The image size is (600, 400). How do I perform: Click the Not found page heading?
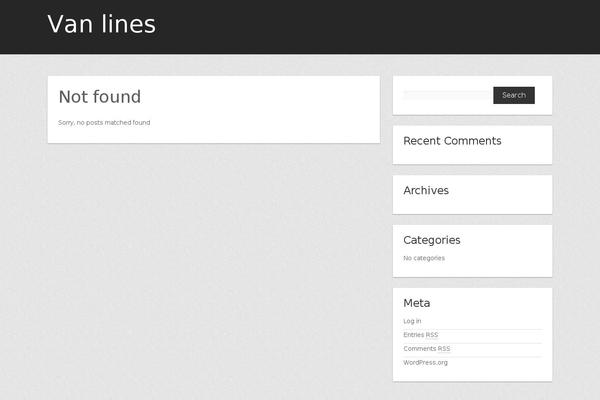tap(99, 97)
